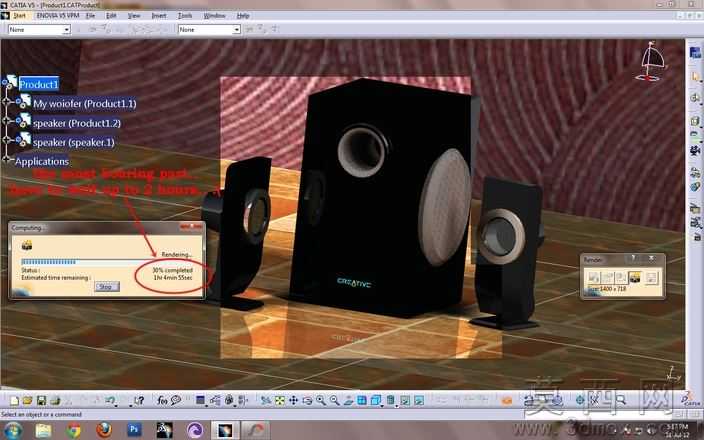Click the New document icon
The width and height of the screenshot is (704, 440).
coord(14,400)
